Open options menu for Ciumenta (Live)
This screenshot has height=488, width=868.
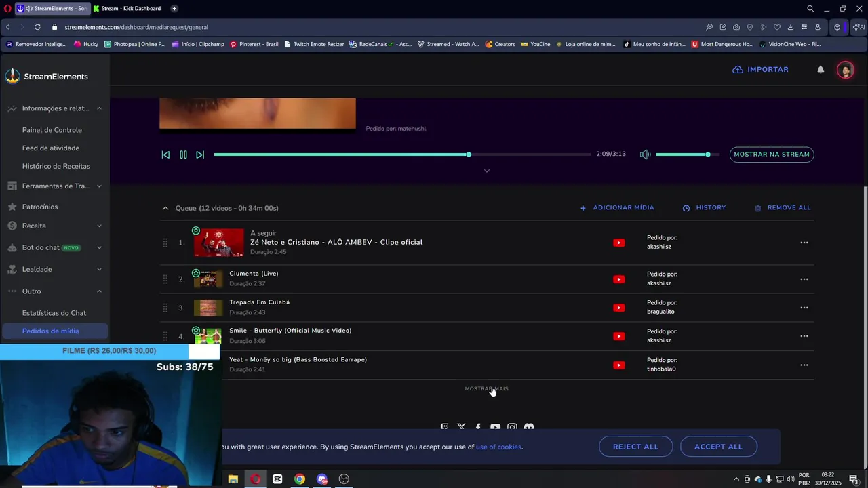804,279
